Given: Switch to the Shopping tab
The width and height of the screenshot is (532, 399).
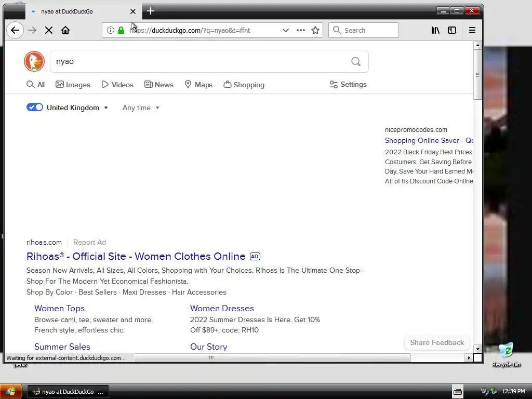Looking at the screenshot, I should tap(244, 85).
